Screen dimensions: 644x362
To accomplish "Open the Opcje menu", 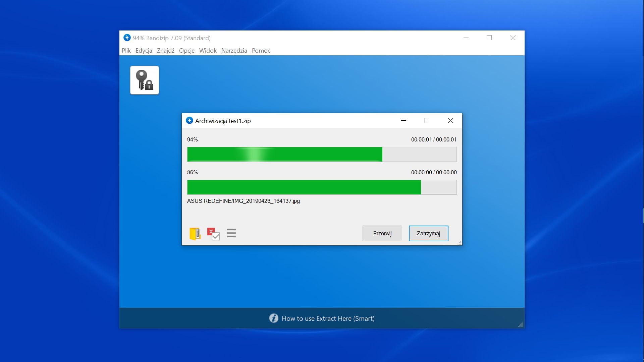I will (186, 51).
